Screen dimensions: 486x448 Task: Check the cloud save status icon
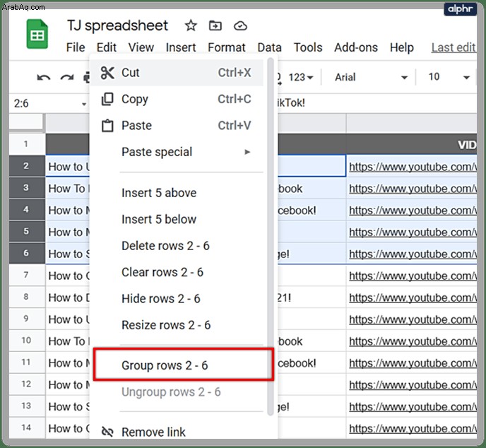pyautogui.click(x=240, y=25)
